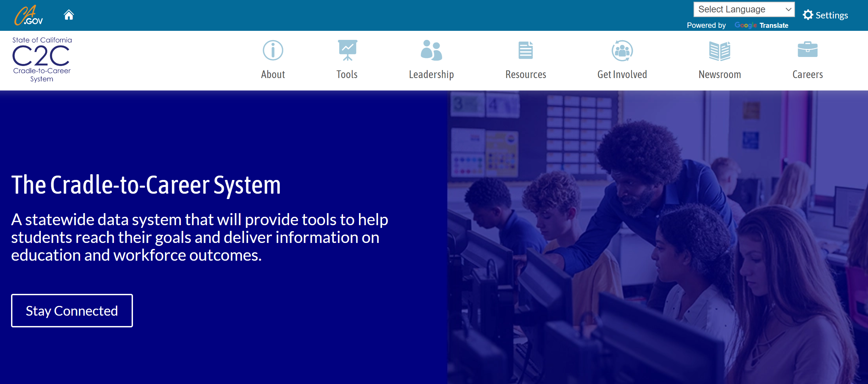The height and width of the screenshot is (384, 868).
Task: Open the Newsroom menu label
Action: click(x=719, y=74)
